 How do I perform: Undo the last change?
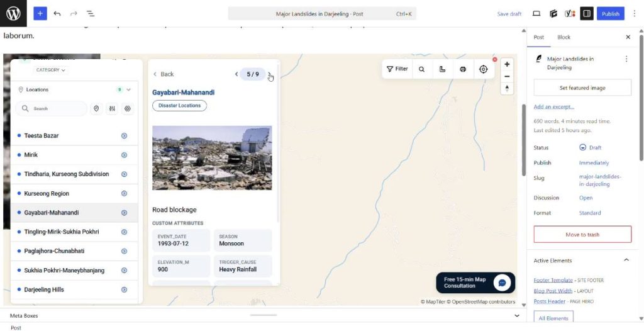(57, 14)
